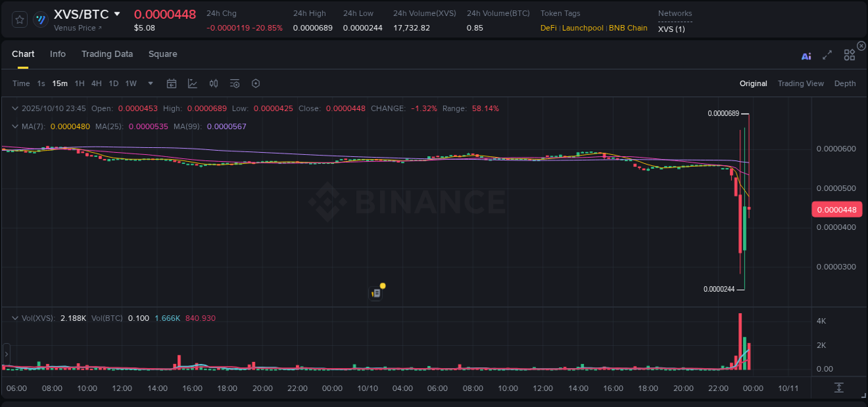Open the XVS/BTC pair selector dropdown
The height and width of the screenshot is (407, 868).
tap(78, 13)
